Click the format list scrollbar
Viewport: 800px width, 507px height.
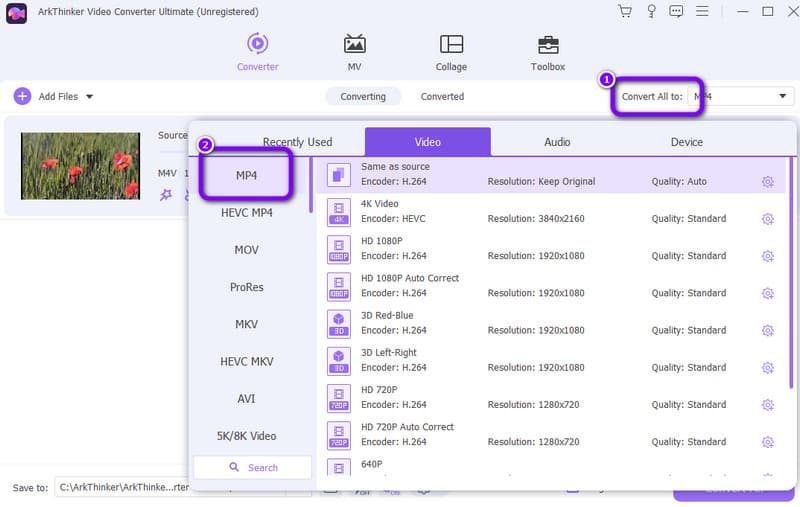pyautogui.click(x=311, y=185)
